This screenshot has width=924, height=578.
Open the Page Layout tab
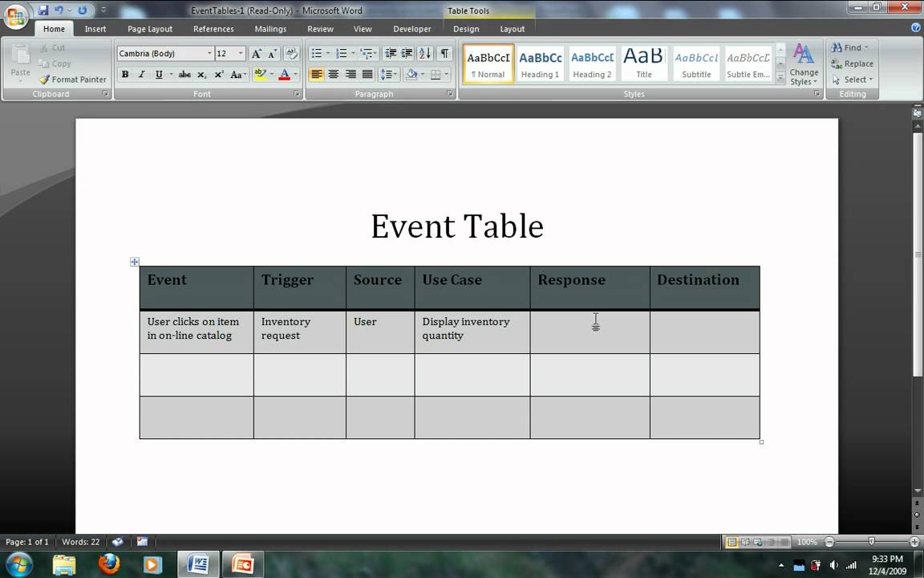pyautogui.click(x=150, y=29)
